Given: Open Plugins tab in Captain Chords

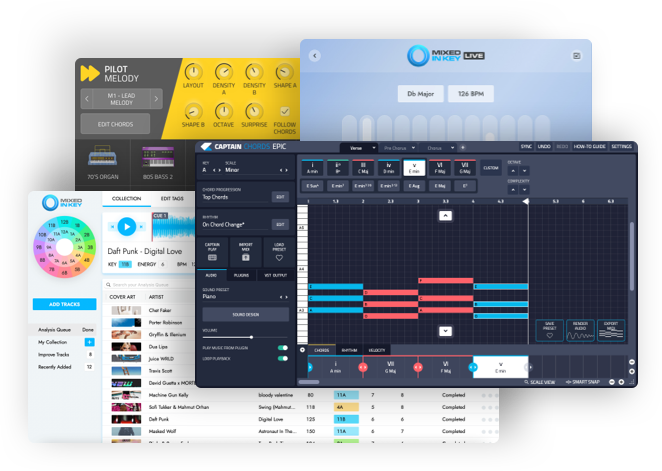Looking at the screenshot, I should (241, 275).
